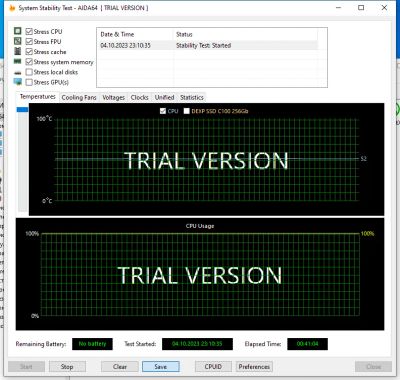
Task: Open the Statistics tab
Action: [192, 97]
